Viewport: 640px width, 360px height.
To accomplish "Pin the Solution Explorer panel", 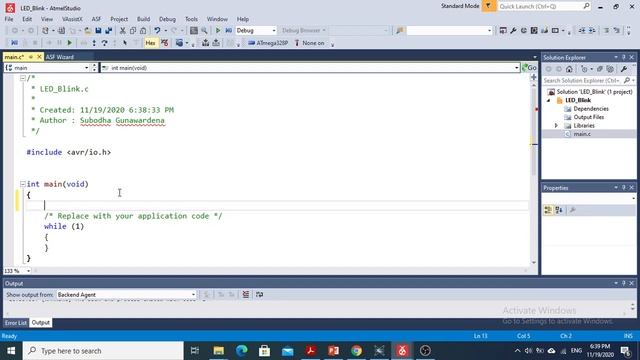I will (623, 57).
